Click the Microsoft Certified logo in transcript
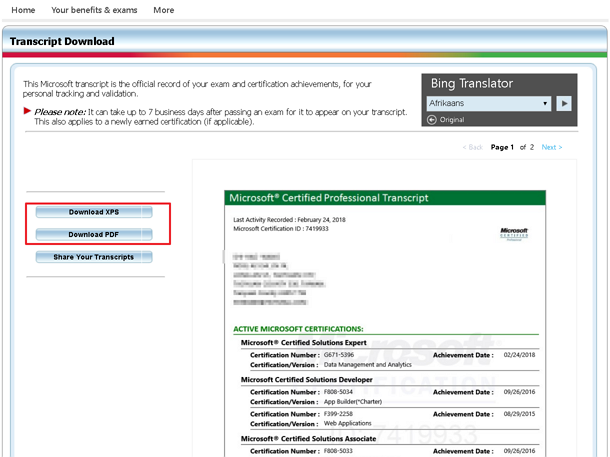This screenshot has width=610, height=457. pos(514,234)
